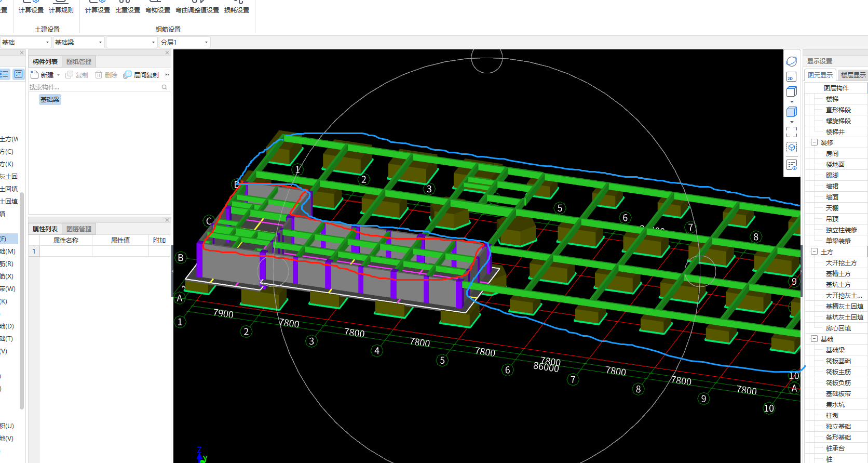Open dropdown arrow below solid cube
868x463 pixels.
tap(792, 122)
